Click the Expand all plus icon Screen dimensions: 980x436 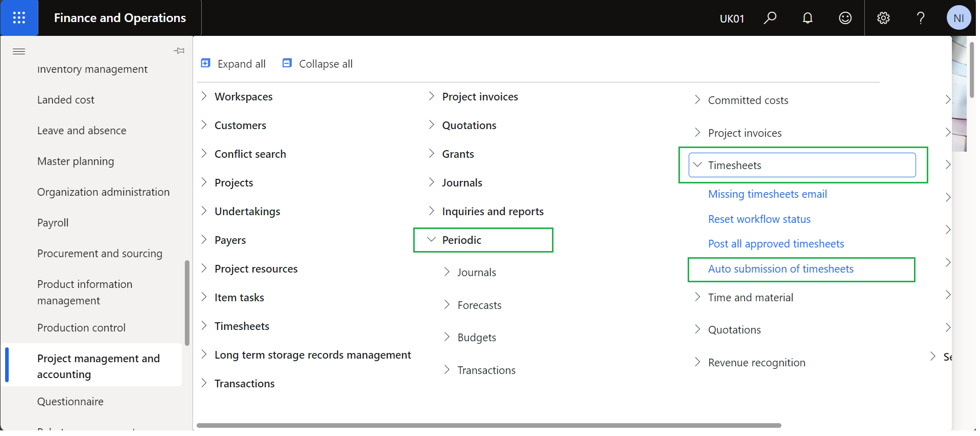(206, 63)
